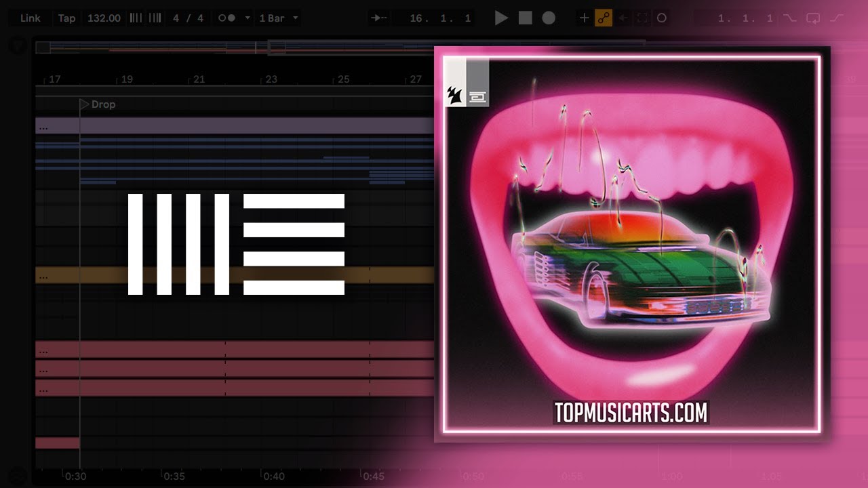Arm the Arrangement Record button
Image resolution: width=868 pixels, height=488 pixels.
[x=549, y=18]
